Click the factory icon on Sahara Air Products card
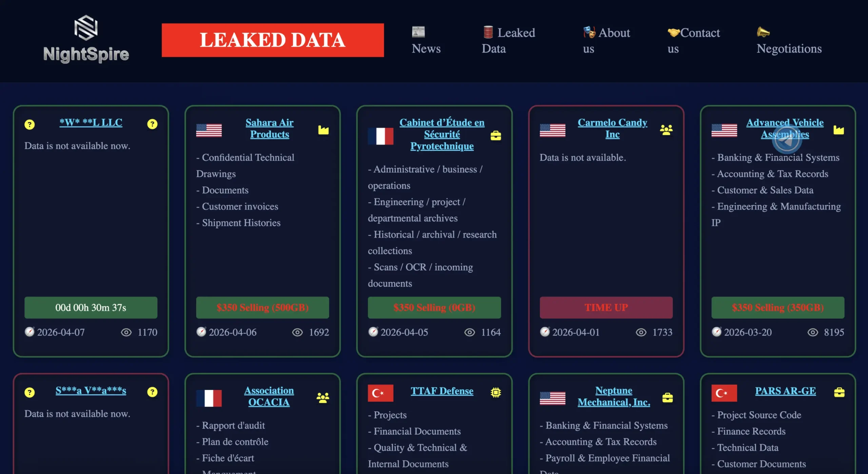This screenshot has height=474, width=868. click(323, 130)
